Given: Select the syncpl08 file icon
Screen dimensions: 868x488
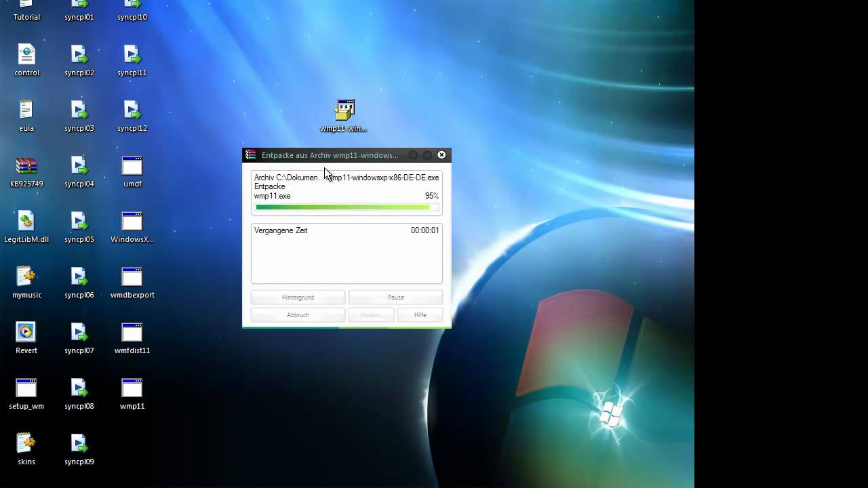Looking at the screenshot, I should (79, 393).
